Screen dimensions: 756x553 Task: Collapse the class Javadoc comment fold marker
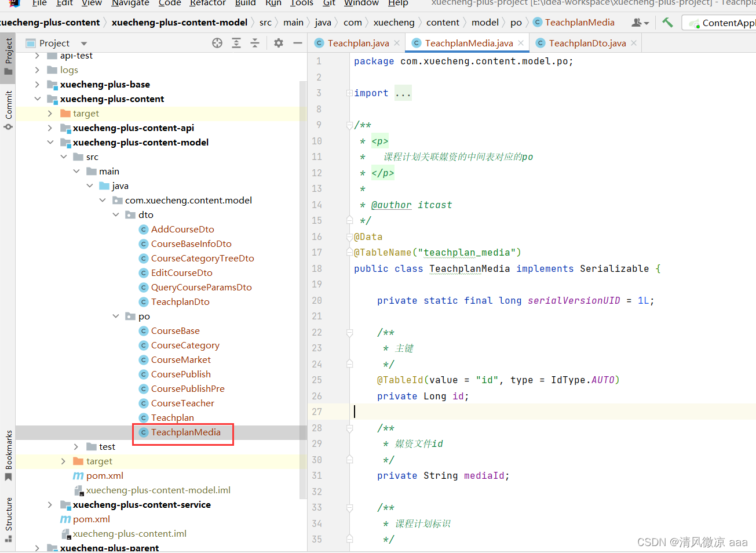(349, 125)
